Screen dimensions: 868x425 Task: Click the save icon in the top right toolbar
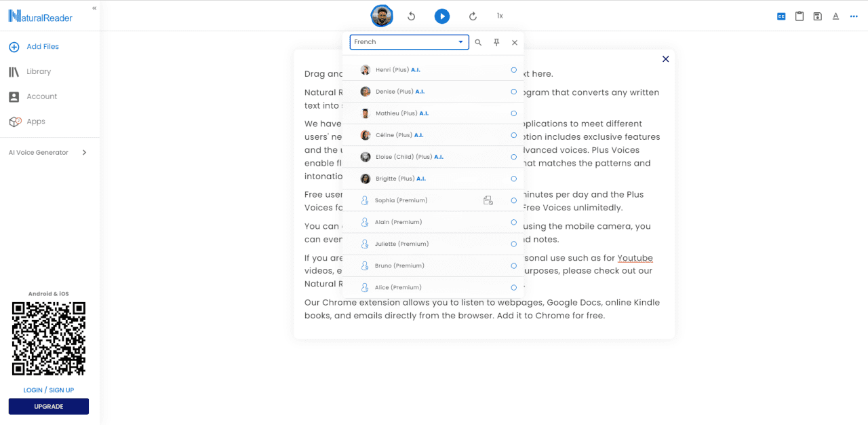click(818, 16)
